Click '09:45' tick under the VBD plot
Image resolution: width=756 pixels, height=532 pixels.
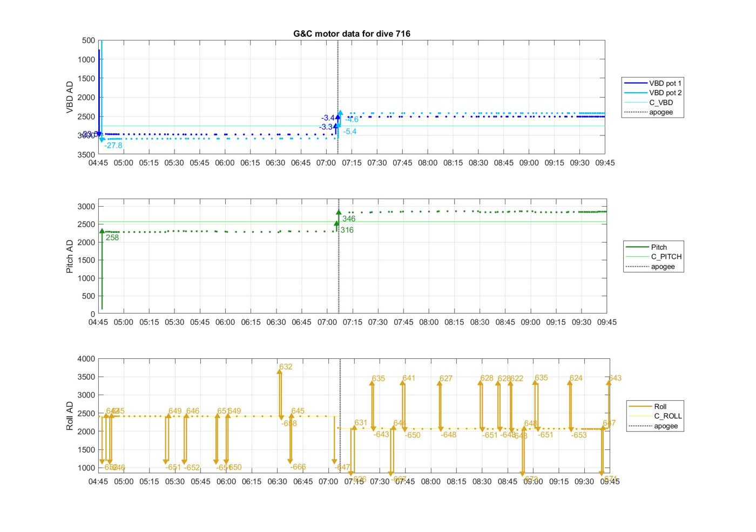[605, 163]
